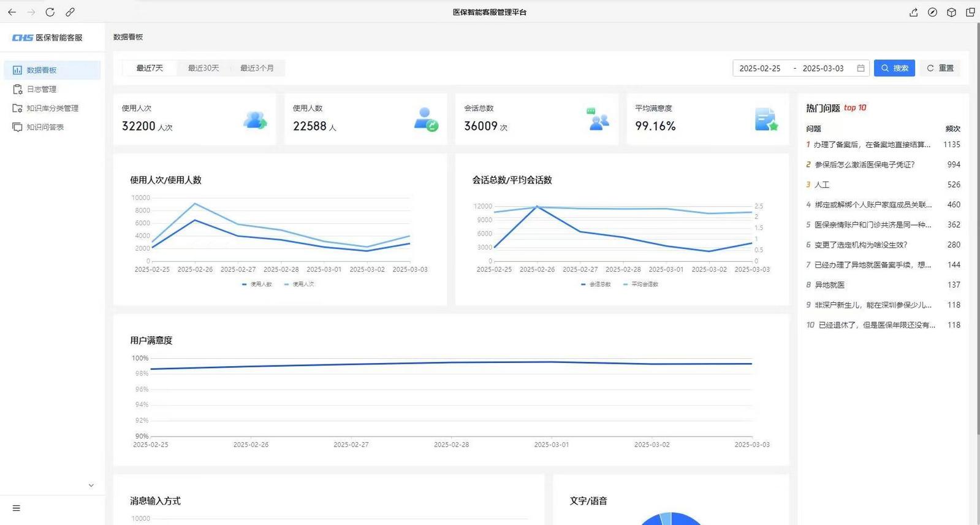Screen dimensions: 980x525
Task: Copy the page link via chain icon
Action: click(70, 12)
